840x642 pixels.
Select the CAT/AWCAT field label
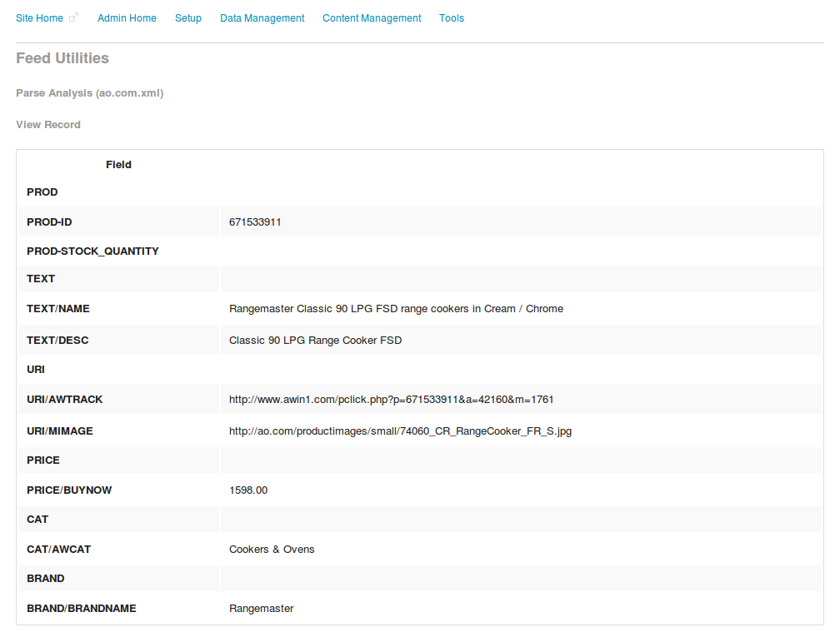tap(59, 550)
